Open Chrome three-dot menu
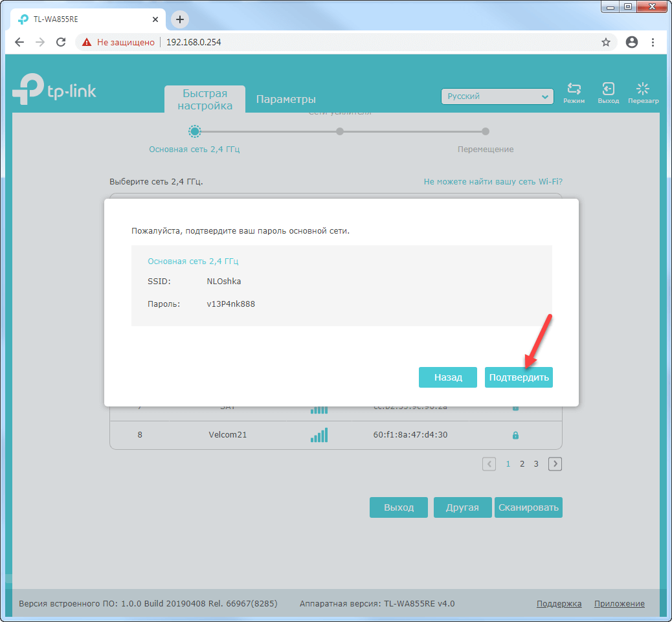The width and height of the screenshot is (672, 622). 653,42
